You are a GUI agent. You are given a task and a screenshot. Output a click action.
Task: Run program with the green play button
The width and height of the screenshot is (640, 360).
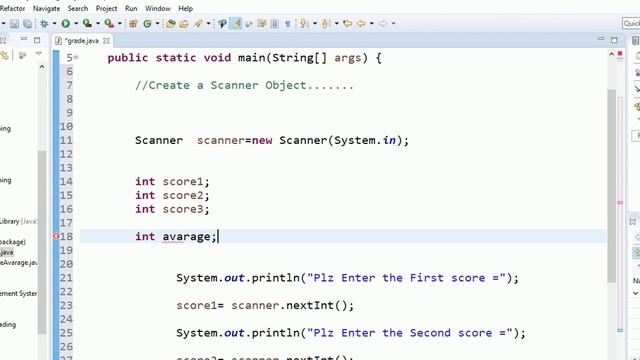click(x=65, y=24)
